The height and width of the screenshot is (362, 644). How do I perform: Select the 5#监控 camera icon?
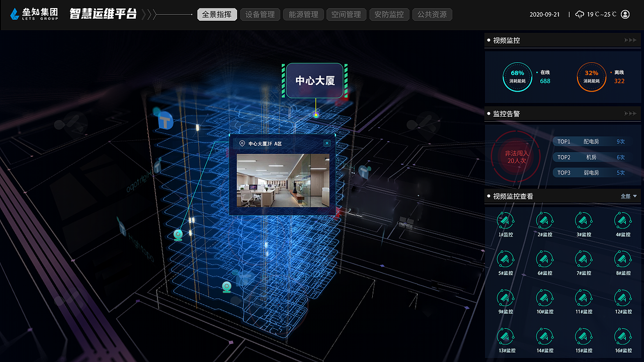[506, 260]
